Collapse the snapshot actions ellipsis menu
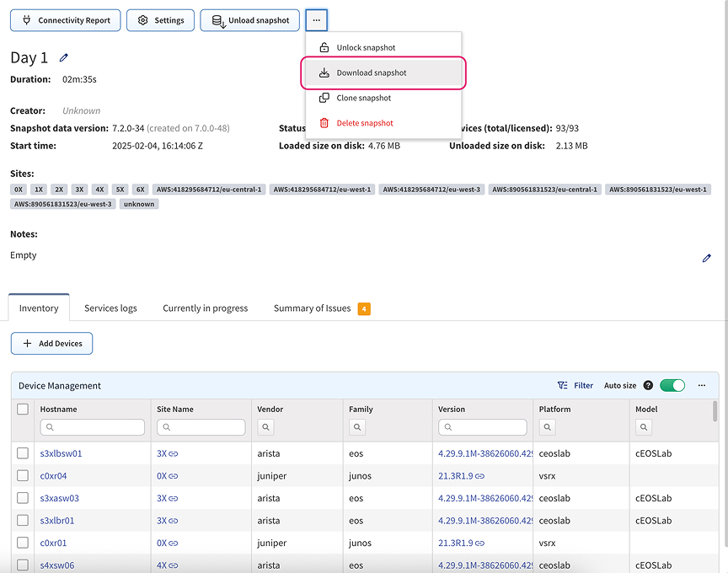Image resolution: width=728 pixels, height=573 pixels. point(316,20)
